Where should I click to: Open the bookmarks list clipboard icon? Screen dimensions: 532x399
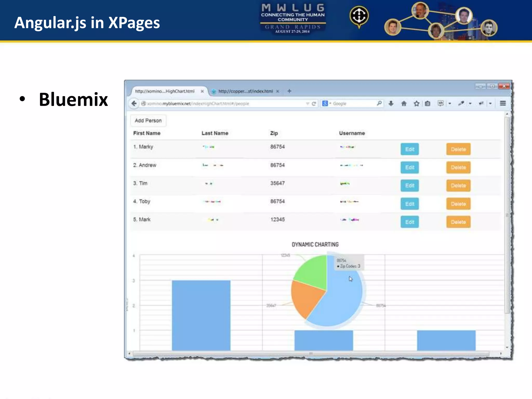(428, 103)
